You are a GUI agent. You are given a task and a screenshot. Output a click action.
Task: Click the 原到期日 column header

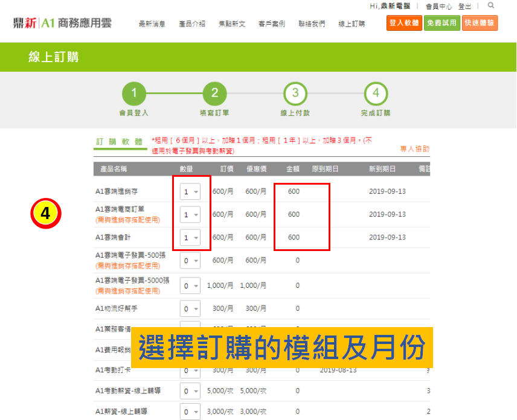point(325,169)
